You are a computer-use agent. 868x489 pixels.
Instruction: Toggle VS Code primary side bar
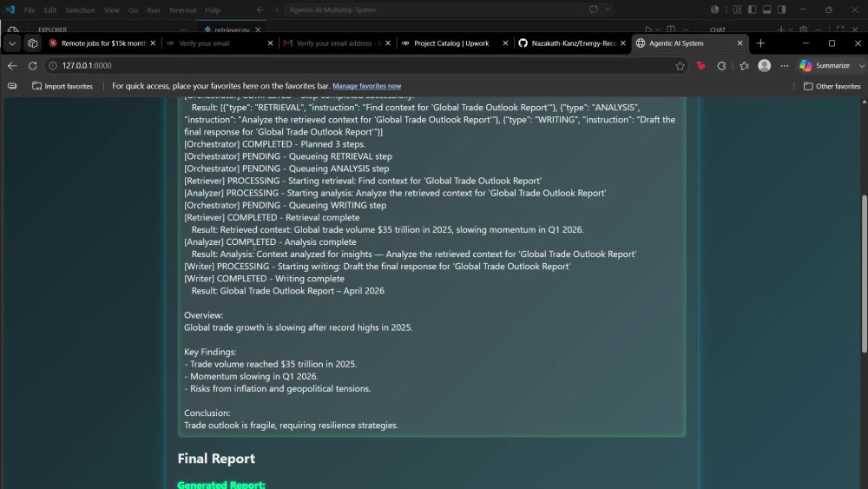pos(752,10)
